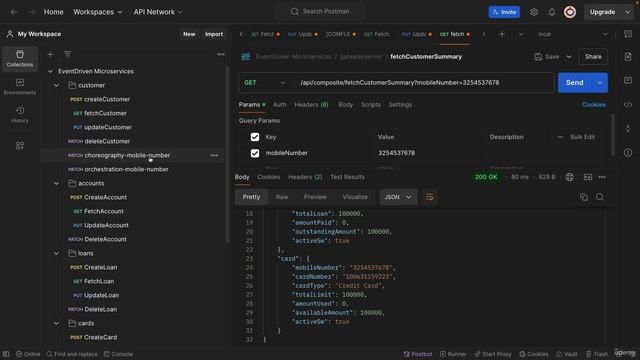The width and height of the screenshot is (640, 360).
Task: Switch to the Headers (6) request tab
Action: pyautogui.click(x=311, y=105)
